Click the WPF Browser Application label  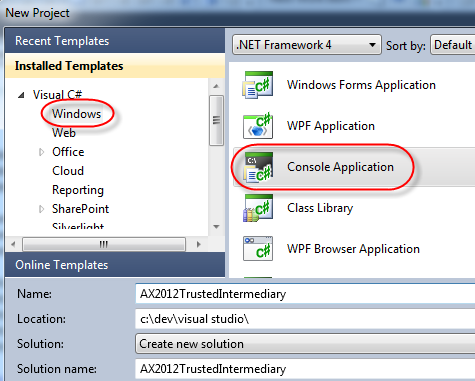click(x=353, y=249)
